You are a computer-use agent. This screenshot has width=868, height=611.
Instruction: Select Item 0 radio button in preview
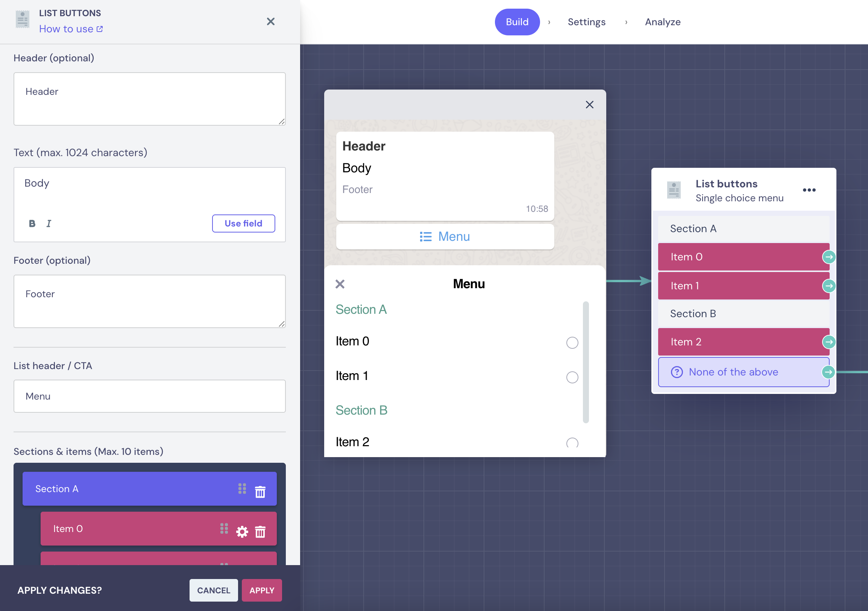[x=572, y=342]
